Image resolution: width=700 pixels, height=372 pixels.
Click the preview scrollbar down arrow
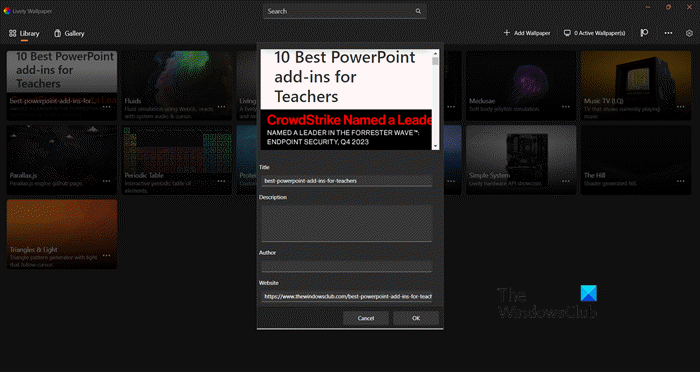pos(435,146)
